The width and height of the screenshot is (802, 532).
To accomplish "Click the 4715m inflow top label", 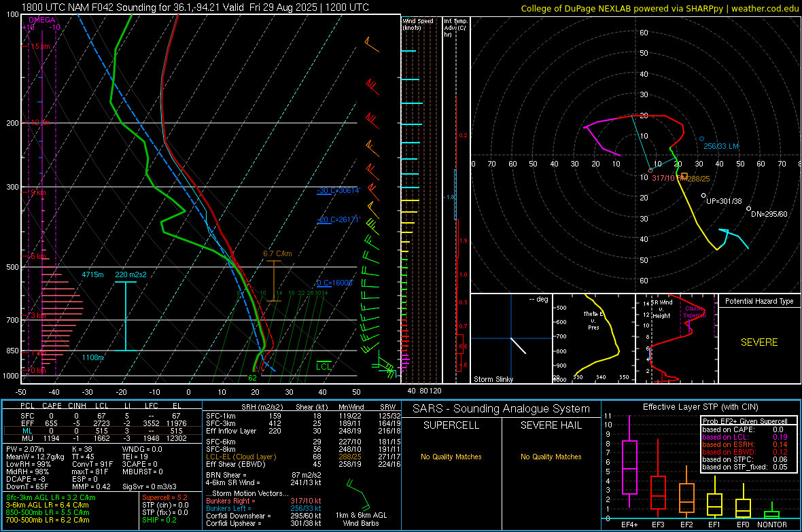I will pos(92,274).
